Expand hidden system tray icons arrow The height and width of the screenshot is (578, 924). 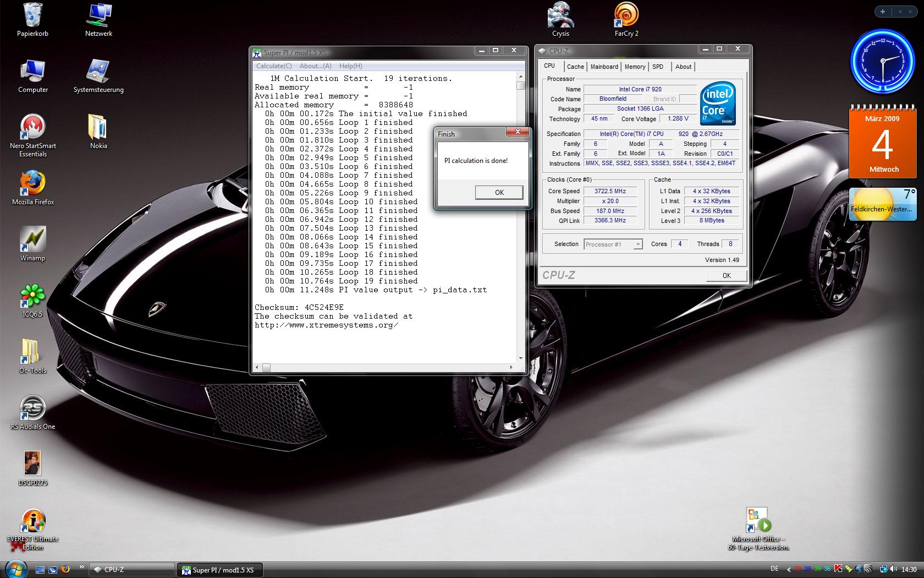click(x=789, y=570)
